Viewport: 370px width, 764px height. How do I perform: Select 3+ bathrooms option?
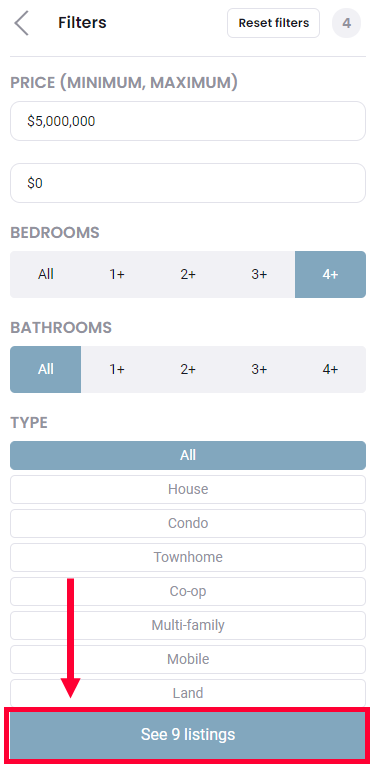click(x=259, y=369)
